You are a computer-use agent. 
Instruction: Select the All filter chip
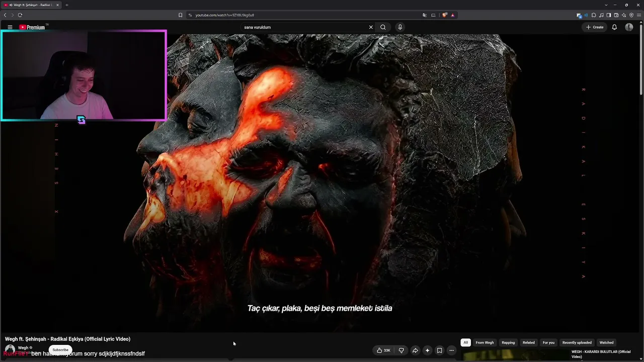(465, 342)
